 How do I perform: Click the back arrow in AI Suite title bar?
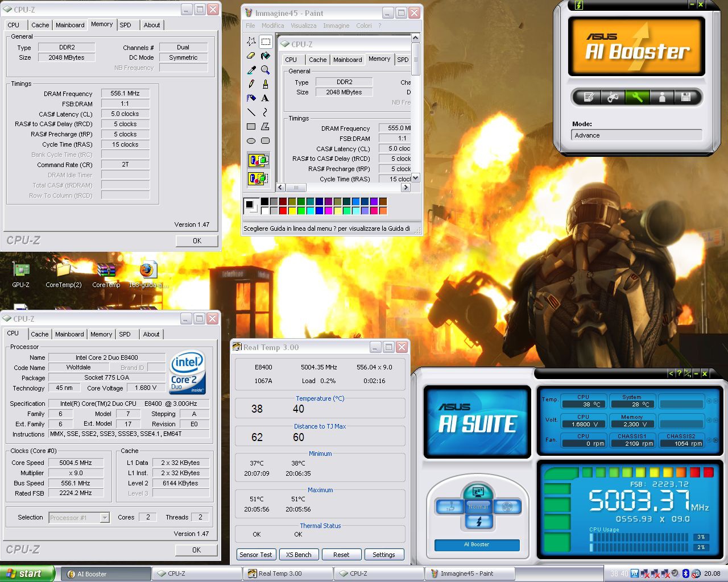(x=671, y=373)
